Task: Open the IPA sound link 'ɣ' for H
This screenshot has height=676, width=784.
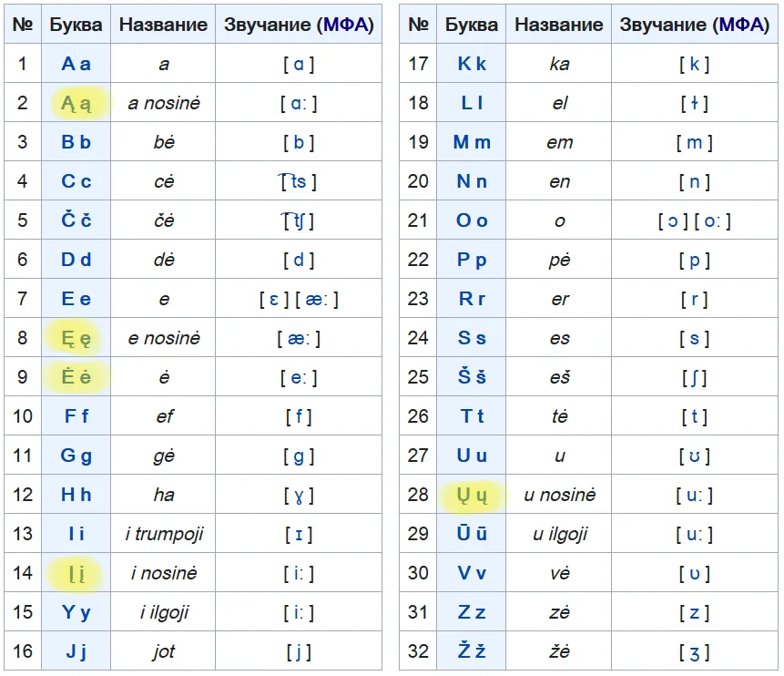Action: [299, 495]
